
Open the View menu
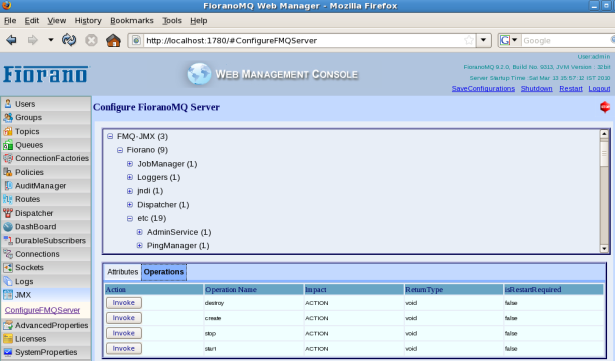click(57, 20)
